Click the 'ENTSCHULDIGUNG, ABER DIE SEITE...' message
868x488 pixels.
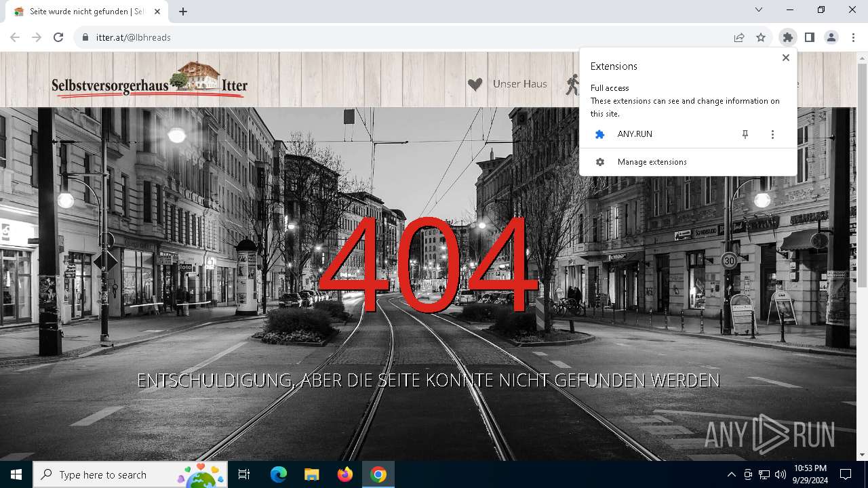coord(428,380)
